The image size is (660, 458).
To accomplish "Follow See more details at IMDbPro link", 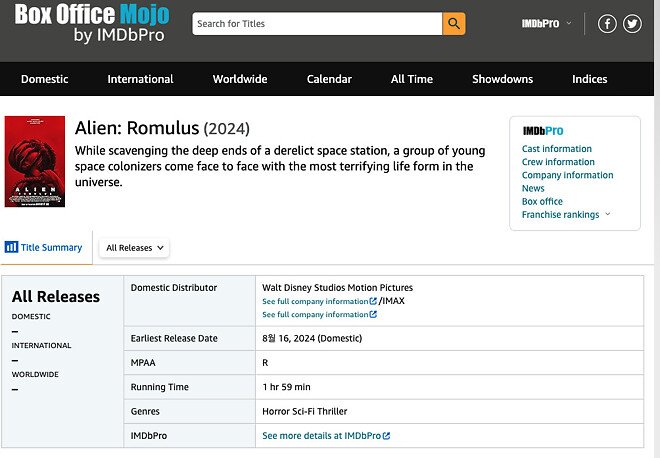I will tap(326, 436).
